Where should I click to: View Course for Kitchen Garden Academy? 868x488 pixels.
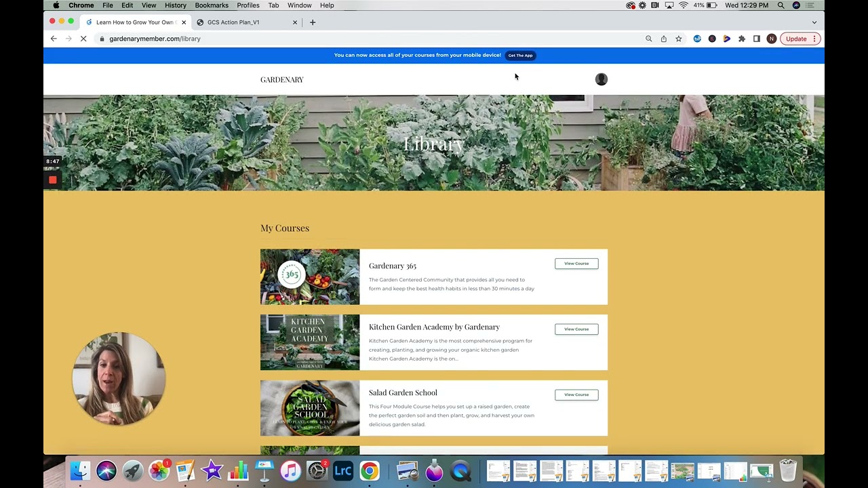(576, 329)
